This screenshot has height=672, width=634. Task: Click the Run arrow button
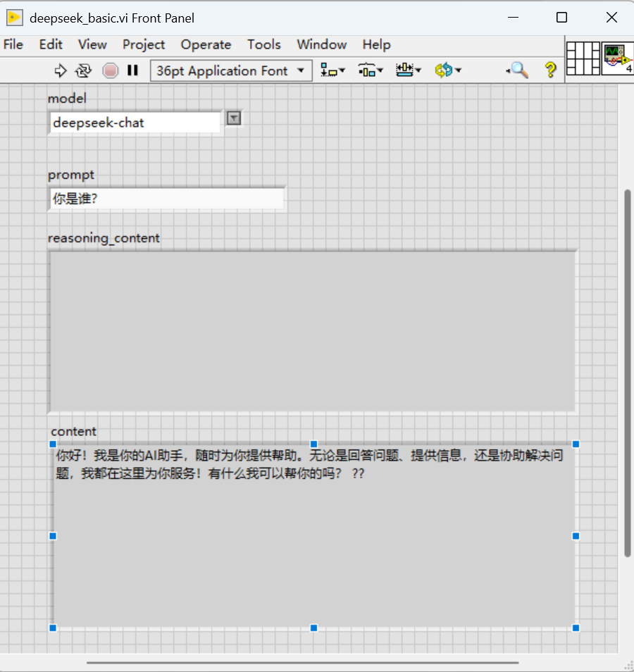click(61, 70)
